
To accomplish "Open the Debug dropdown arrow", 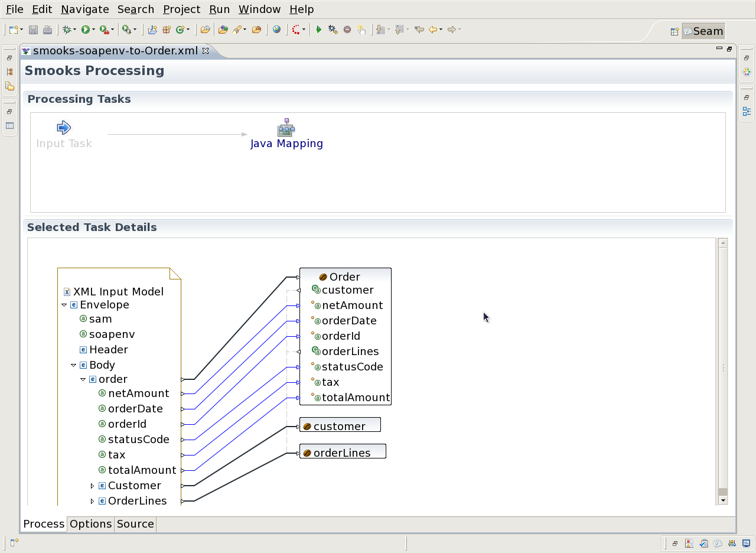I will tap(74, 30).
